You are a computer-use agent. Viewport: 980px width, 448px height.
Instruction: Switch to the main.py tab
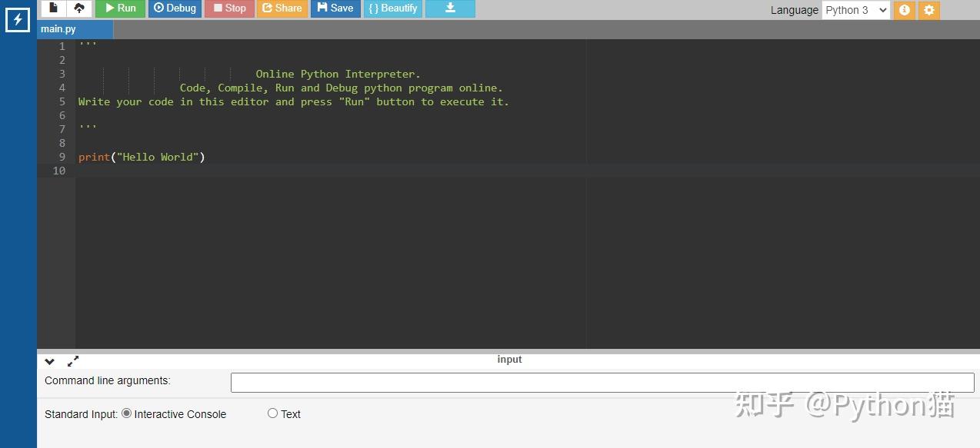tap(58, 28)
